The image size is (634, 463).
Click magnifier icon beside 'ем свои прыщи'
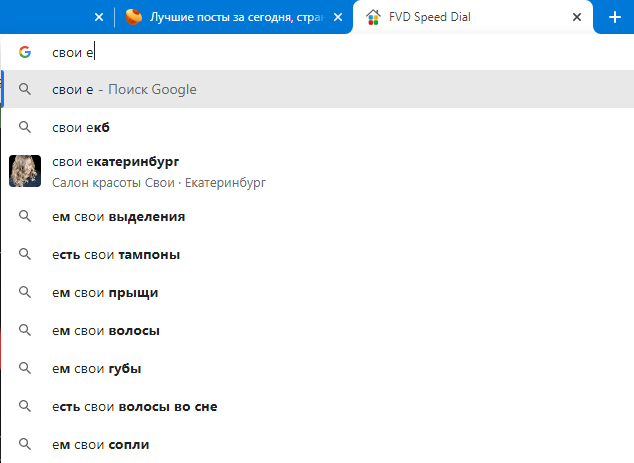(x=25, y=292)
